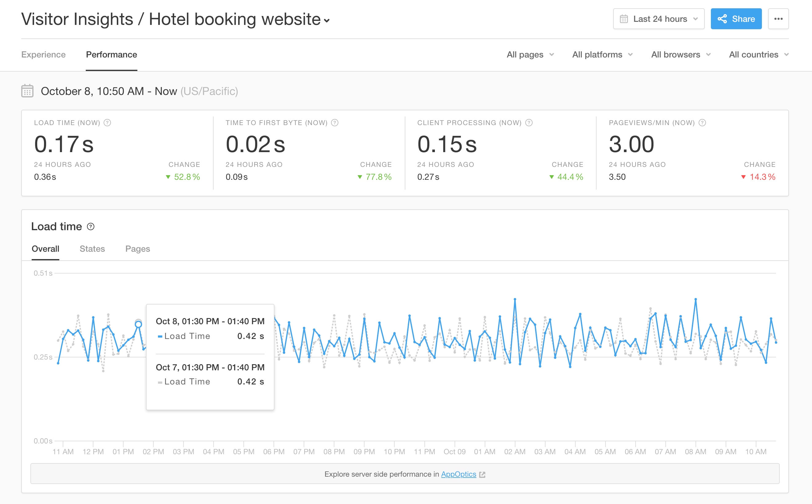
Task: Click the blue Load Time legend swatch in tooltip
Action: (x=160, y=336)
